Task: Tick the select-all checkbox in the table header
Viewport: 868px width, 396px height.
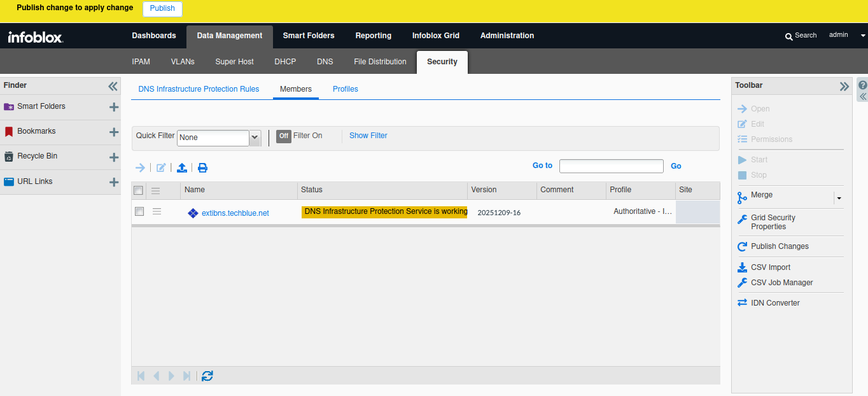Action: coord(138,190)
